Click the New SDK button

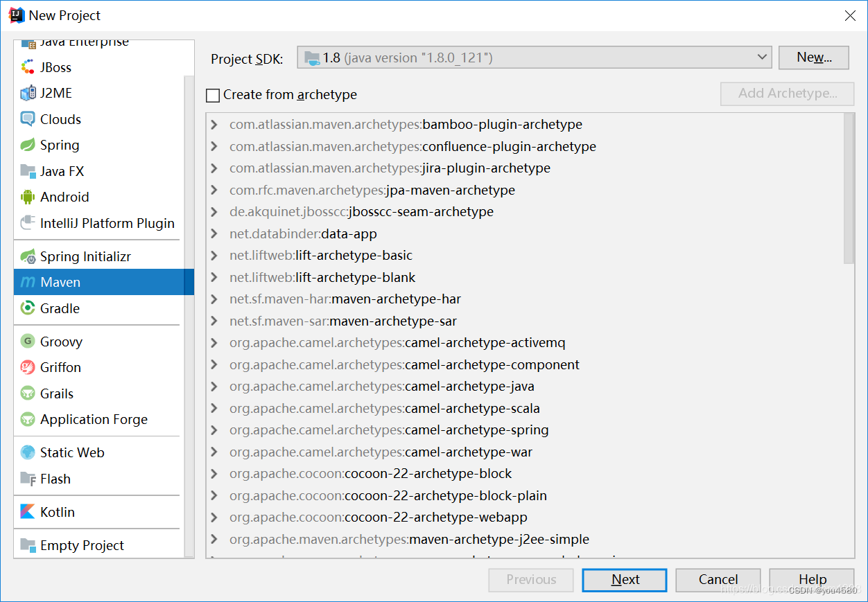tap(813, 57)
